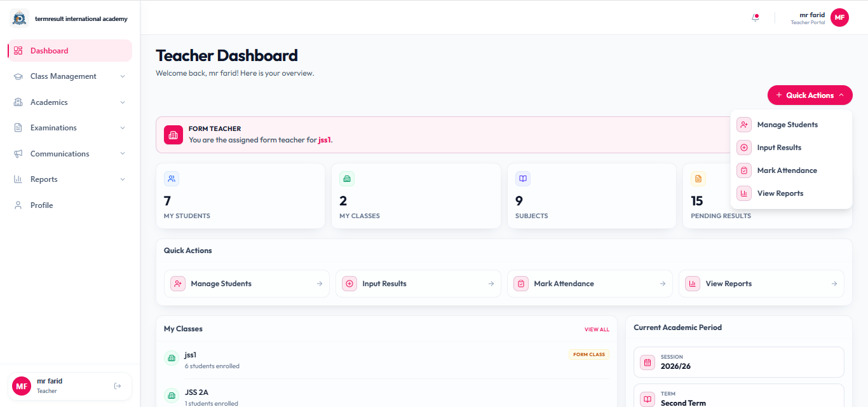Click the mr farid name in top bar
Image resolution: width=868 pixels, height=407 pixels.
click(x=812, y=15)
